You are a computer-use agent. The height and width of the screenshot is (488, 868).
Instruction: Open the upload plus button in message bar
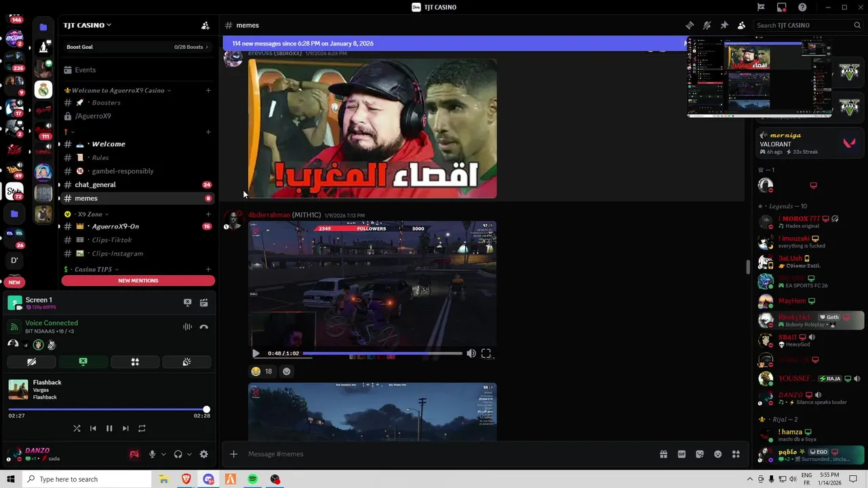[233, 454]
